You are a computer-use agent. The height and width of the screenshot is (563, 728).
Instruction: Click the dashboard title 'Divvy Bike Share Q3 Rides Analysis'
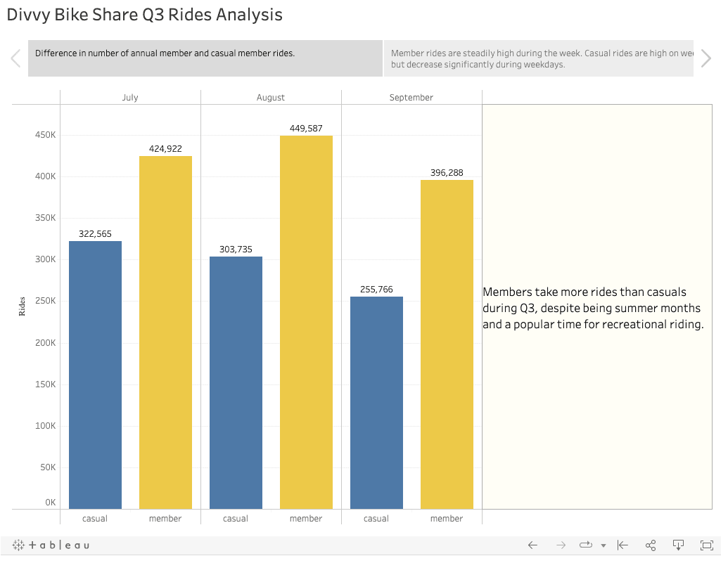(x=144, y=15)
